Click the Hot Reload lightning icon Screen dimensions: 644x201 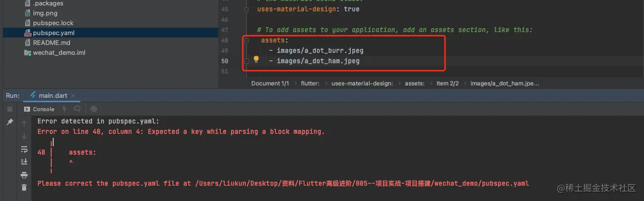64,109
